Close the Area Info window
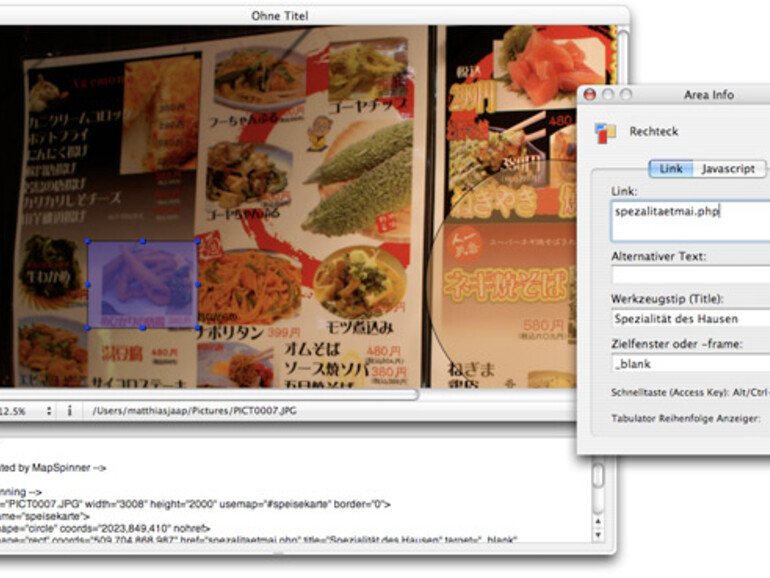Screen dimensions: 770x578 [590, 94]
